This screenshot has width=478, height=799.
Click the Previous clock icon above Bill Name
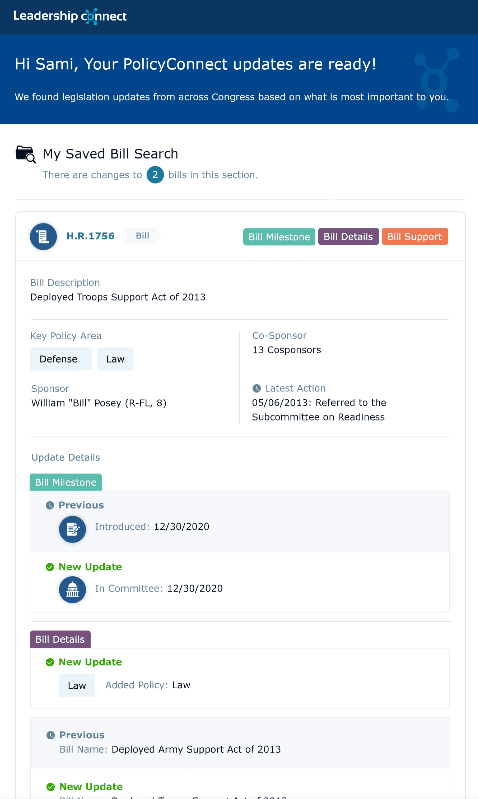(x=50, y=735)
